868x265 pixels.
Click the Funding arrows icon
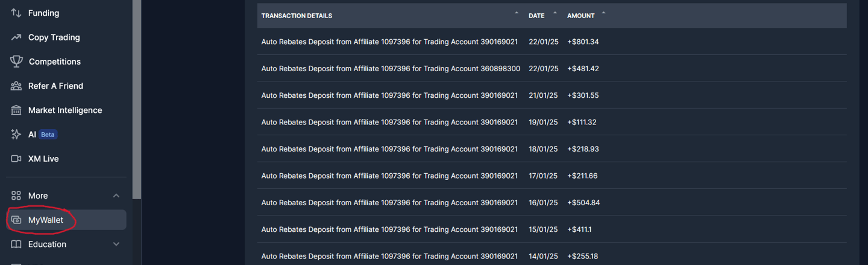pos(16,13)
